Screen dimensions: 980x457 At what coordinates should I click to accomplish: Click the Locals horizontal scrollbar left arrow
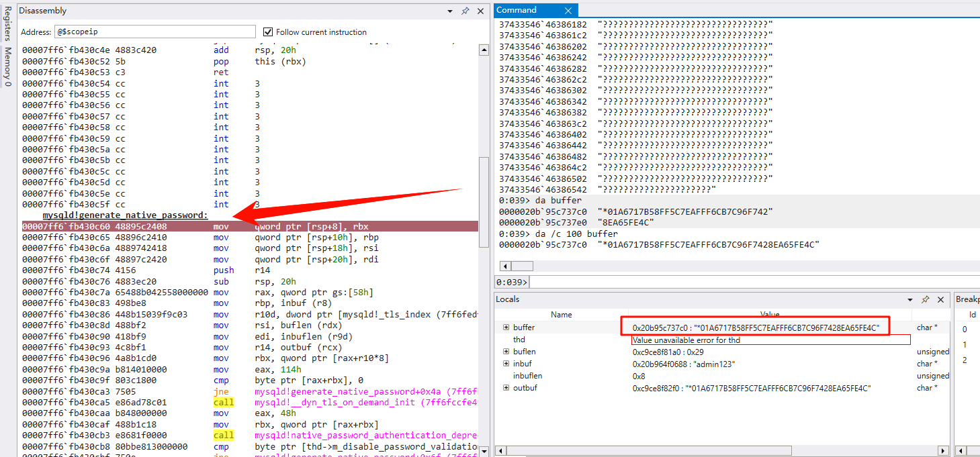(x=499, y=450)
